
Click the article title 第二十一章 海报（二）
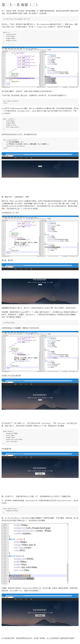click(20, 5)
